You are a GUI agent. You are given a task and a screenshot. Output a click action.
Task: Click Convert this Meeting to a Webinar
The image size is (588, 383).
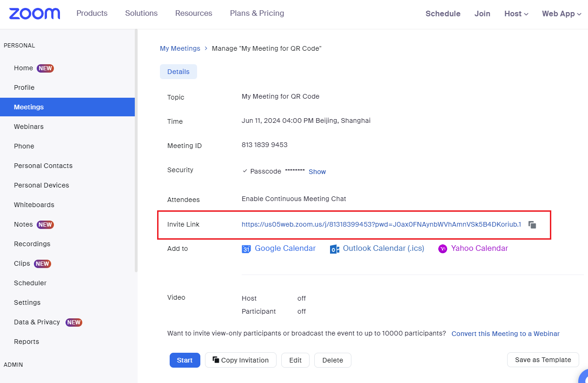click(x=506, y=334)
